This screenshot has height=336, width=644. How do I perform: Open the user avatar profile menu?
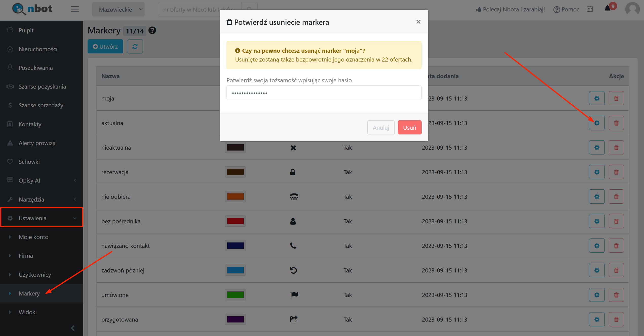tap(632, 9)
